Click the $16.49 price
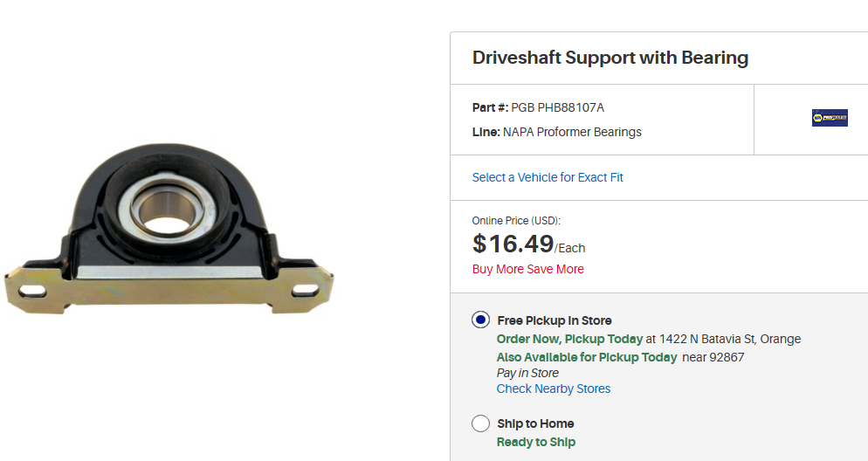The width and height of the screenshot is (868, 461). (513, 244)
